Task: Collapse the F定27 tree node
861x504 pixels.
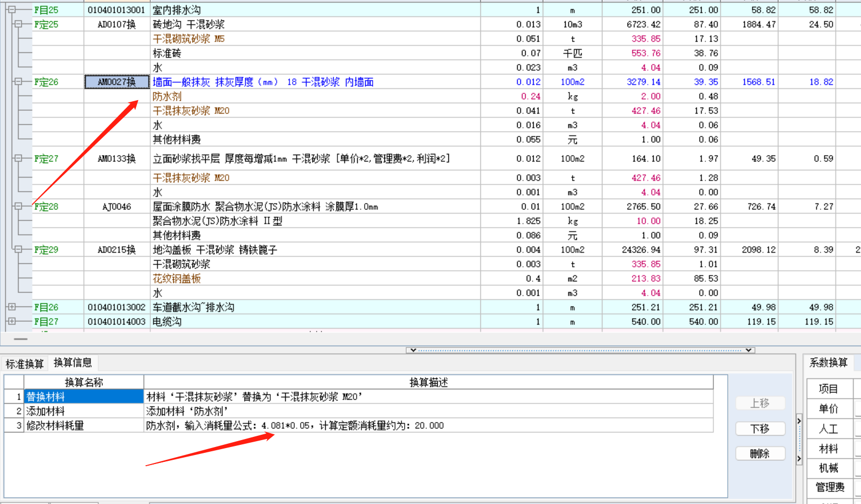Action: pyautogui.click(x=18, y=158)
